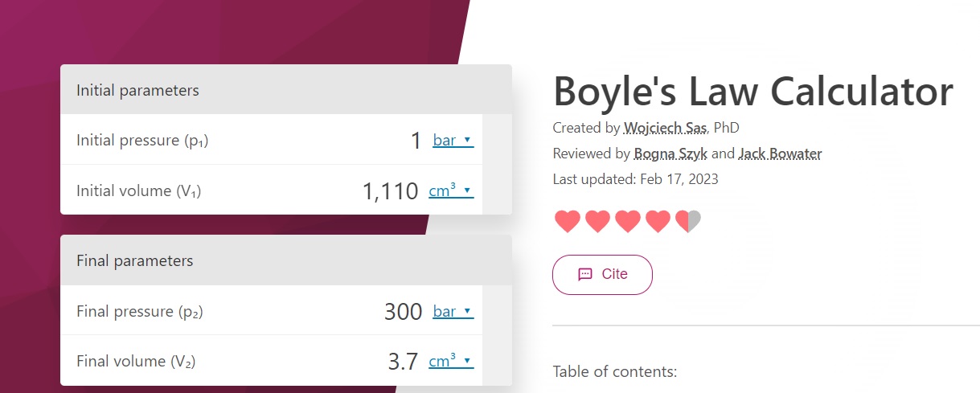This screenshot has width=980, height=393.
Task: Rate with the third heart icon
Action: click(x=628, y=221)
